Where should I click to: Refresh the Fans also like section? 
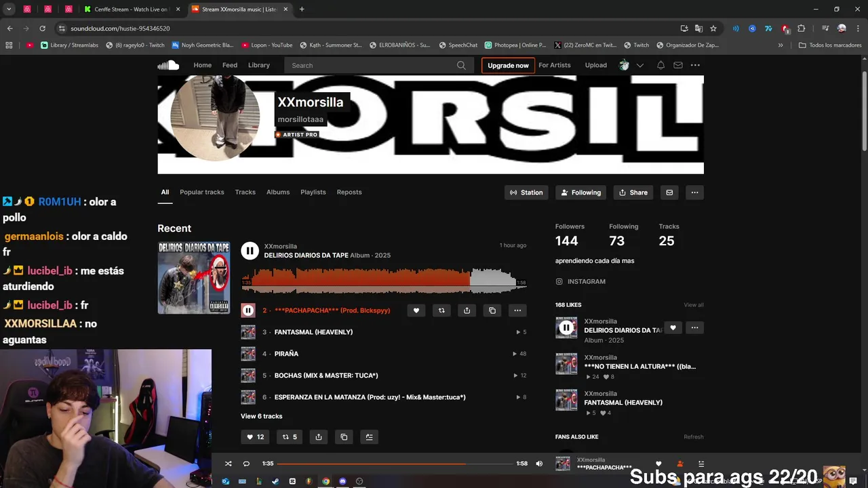coord(694,437)
